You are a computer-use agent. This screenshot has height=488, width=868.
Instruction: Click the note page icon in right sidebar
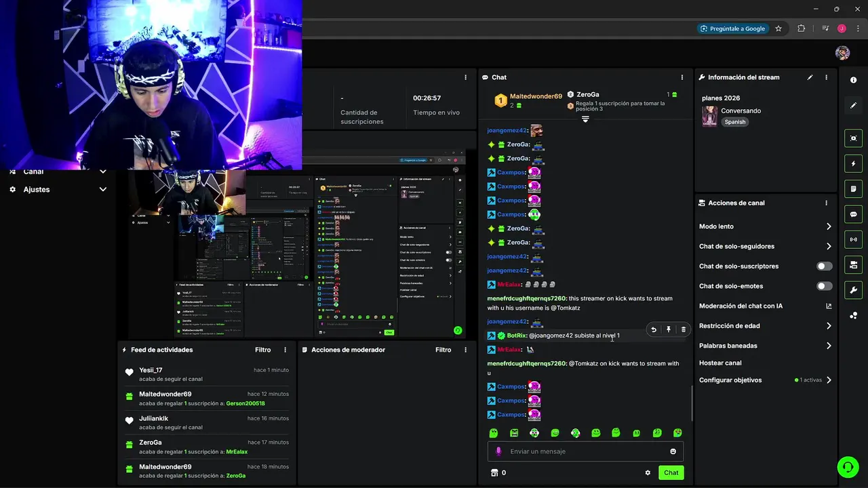(x=853, y=188)
